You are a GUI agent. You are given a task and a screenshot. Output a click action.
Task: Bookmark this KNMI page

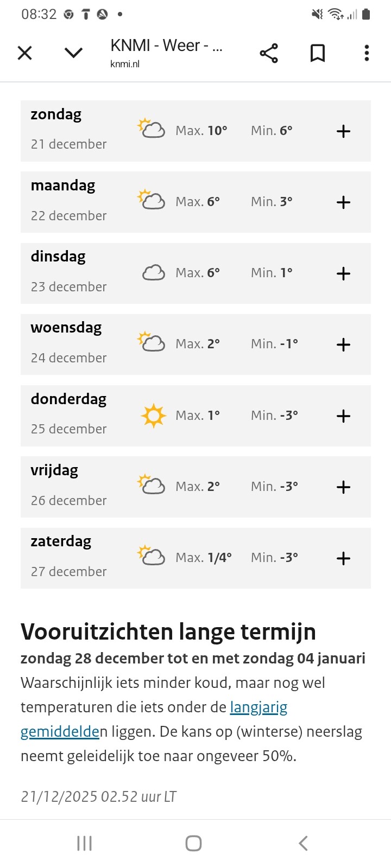(318, 53)
